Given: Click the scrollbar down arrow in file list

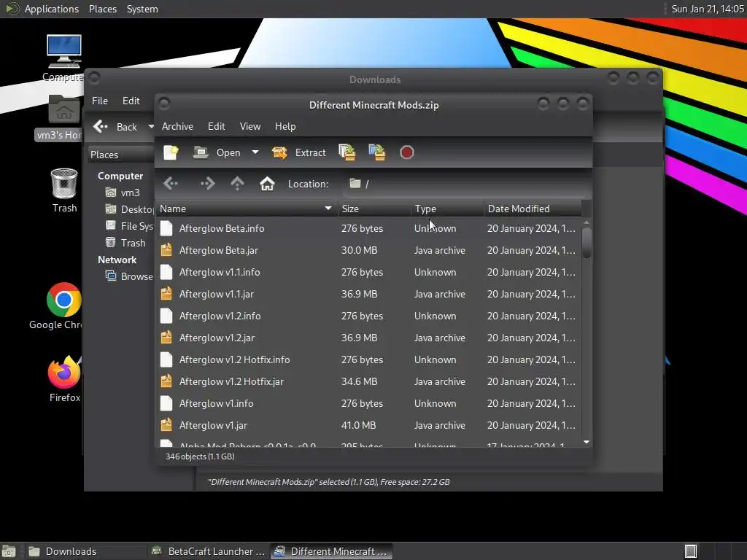Looking at the screenshot, I should tap(587, 442).
